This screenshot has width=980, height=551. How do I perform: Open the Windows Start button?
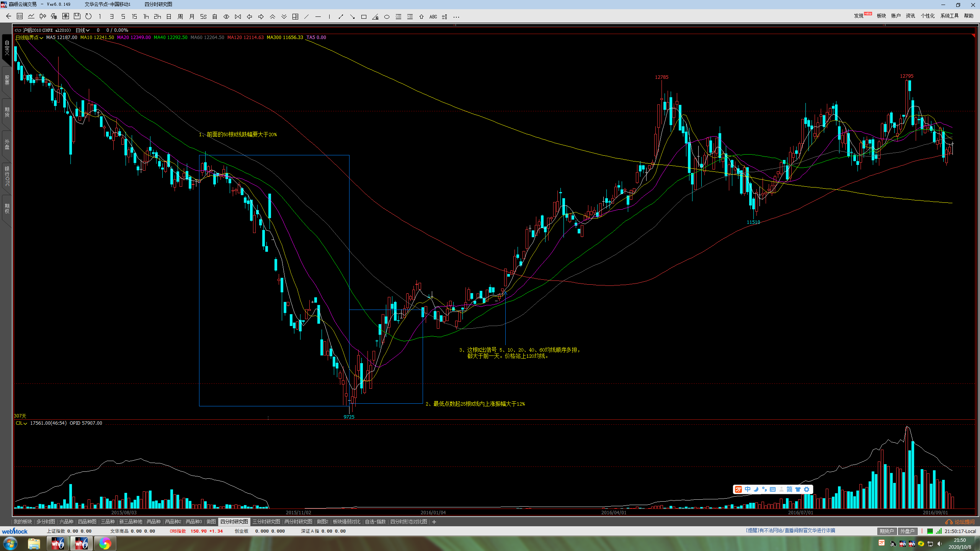coord(10,543)
